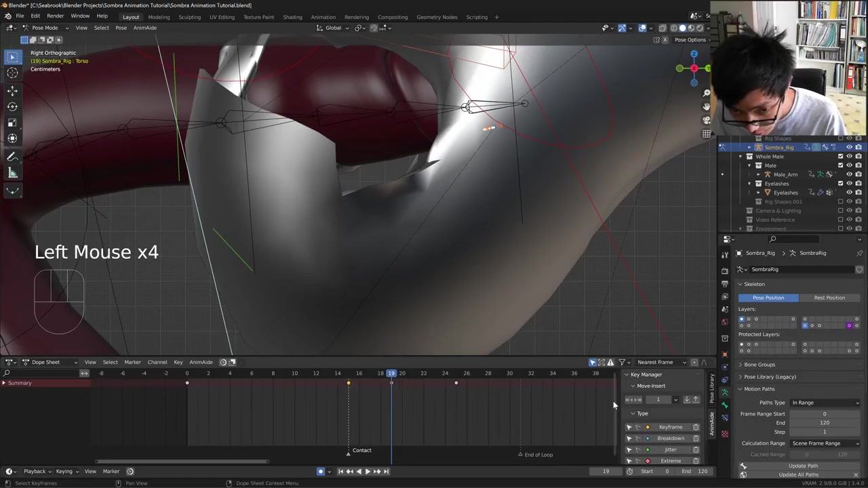Delete Keyframe type with trash icon
Screen dimensions: 868x488
(x=696, y=427)
